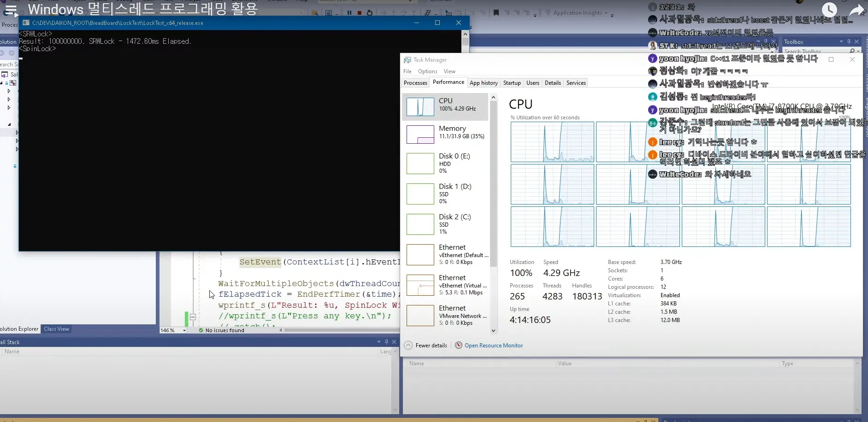Select the CPU graph thumbnail in Task Manager sidebar

[420, 106]
